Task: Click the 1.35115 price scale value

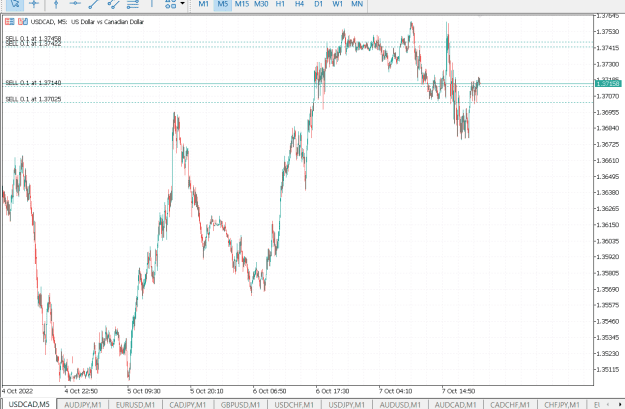Action: point(607,369)
